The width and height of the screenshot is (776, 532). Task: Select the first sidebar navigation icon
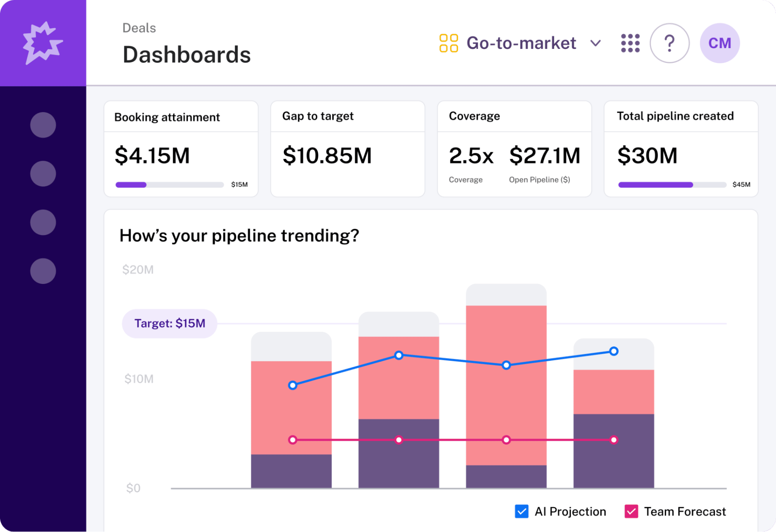coord(43,124)
